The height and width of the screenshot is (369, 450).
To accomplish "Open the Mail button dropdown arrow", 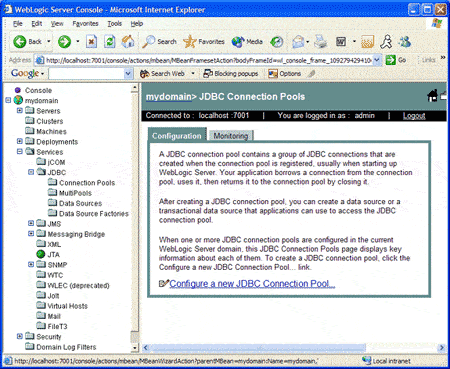I will tap(307, 42).
